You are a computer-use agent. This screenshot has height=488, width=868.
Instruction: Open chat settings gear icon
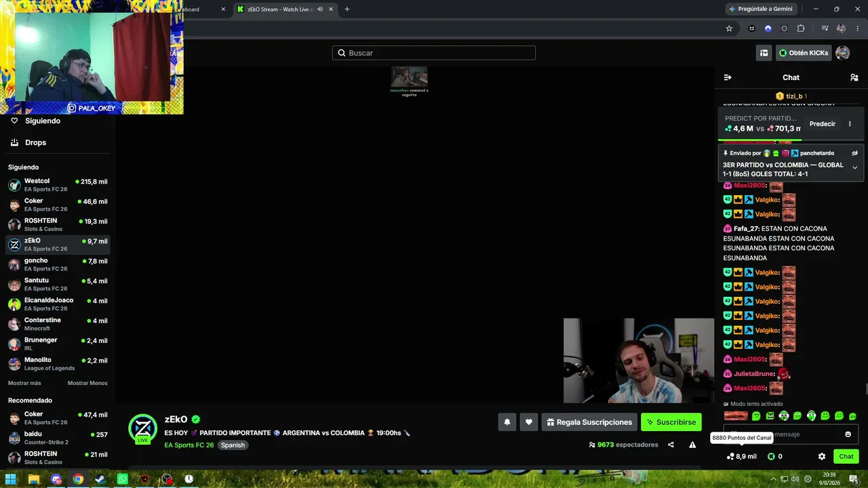pyautogui.click(x=822, y=456)
